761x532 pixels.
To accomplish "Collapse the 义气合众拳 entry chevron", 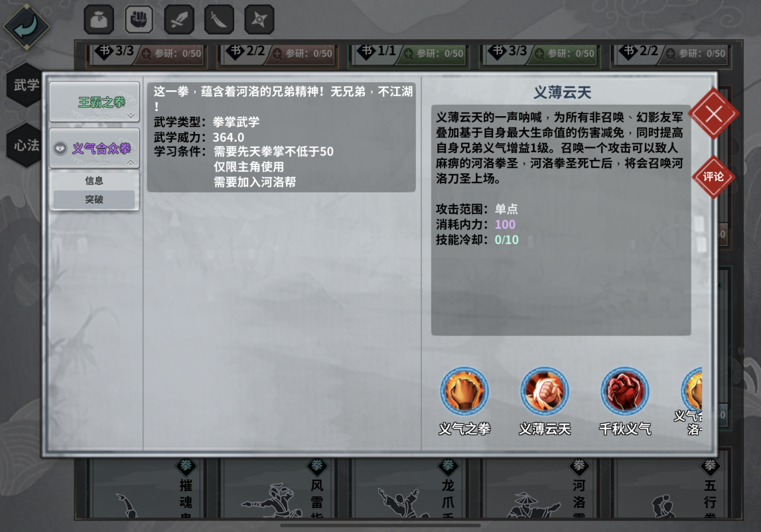I will click(x=131, y=162).
